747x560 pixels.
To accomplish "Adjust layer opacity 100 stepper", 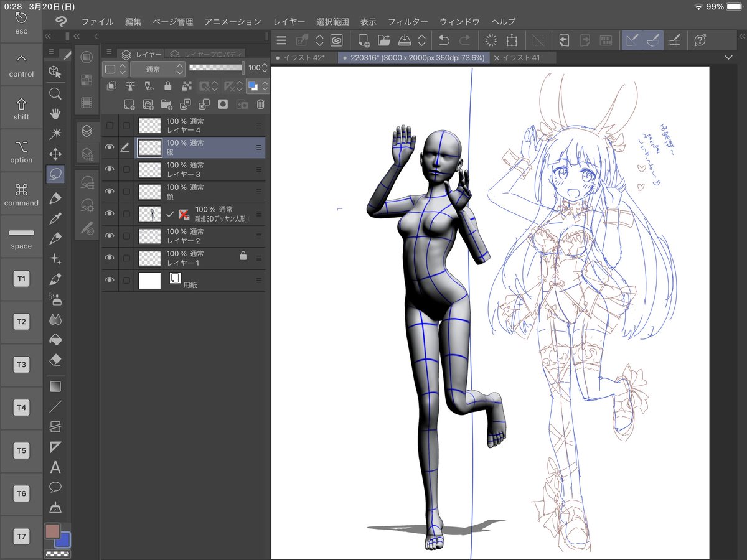I will tap(264, 68).
